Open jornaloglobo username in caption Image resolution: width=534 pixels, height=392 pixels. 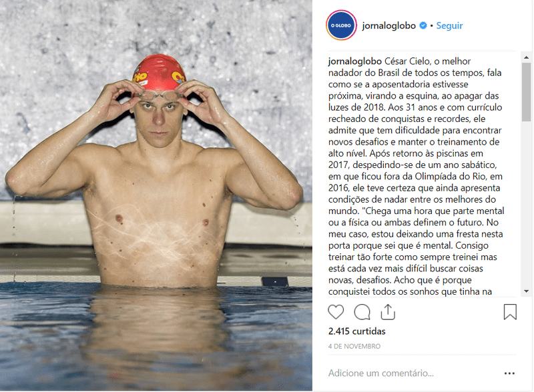coord(355,61)
